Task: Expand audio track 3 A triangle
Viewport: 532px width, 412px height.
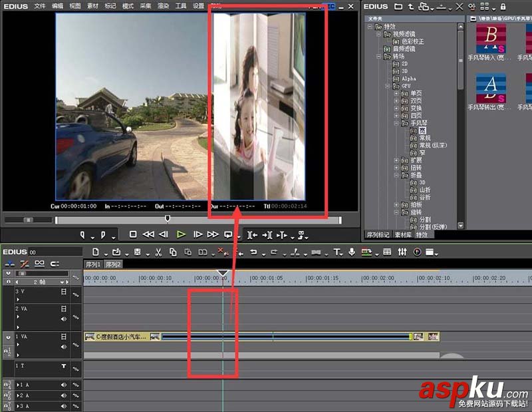Action: point(18,406)
